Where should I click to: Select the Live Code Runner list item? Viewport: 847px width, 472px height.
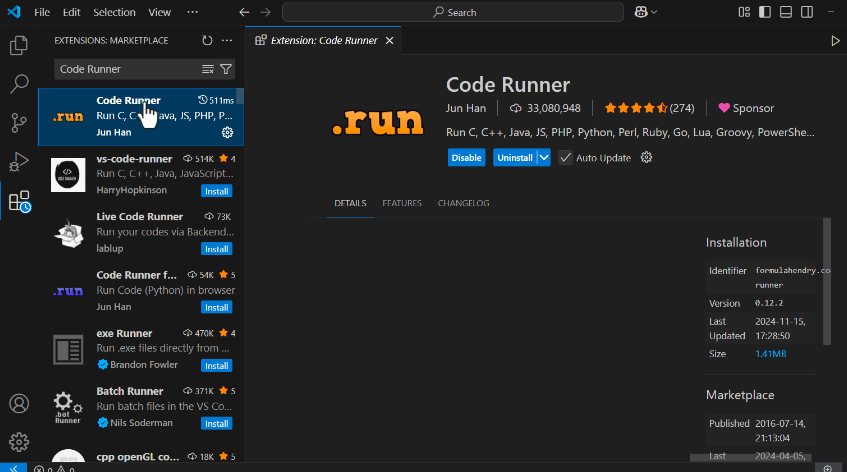click(x=141, y=233)
